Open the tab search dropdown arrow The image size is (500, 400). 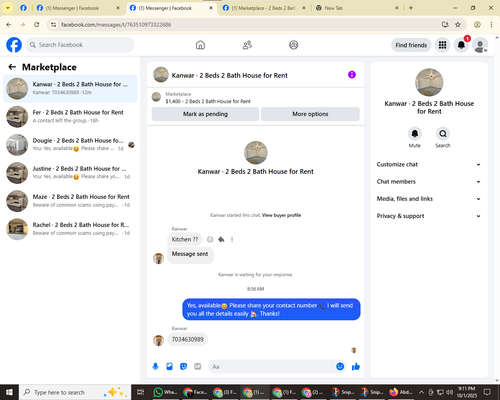(8, 8)
